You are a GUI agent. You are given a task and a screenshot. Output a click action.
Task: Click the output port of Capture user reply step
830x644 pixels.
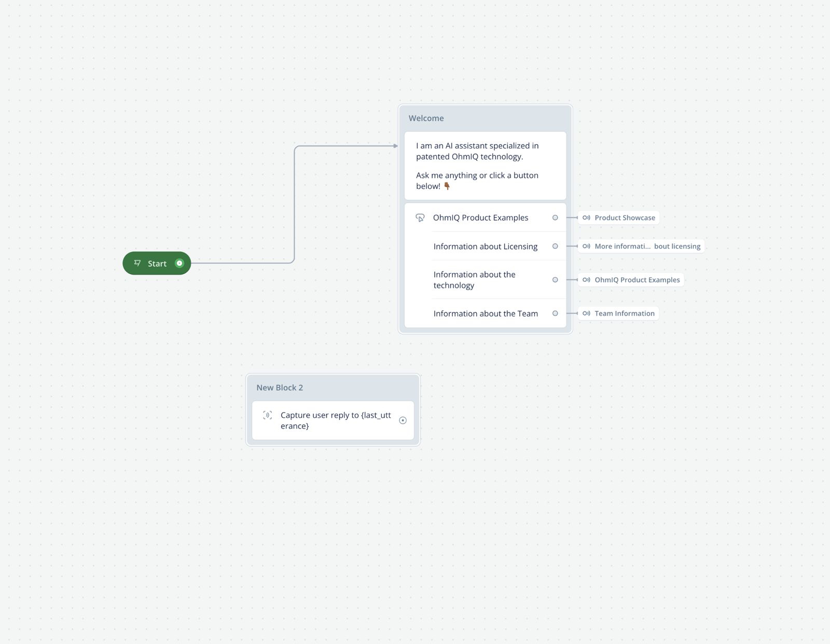[403, 420]
